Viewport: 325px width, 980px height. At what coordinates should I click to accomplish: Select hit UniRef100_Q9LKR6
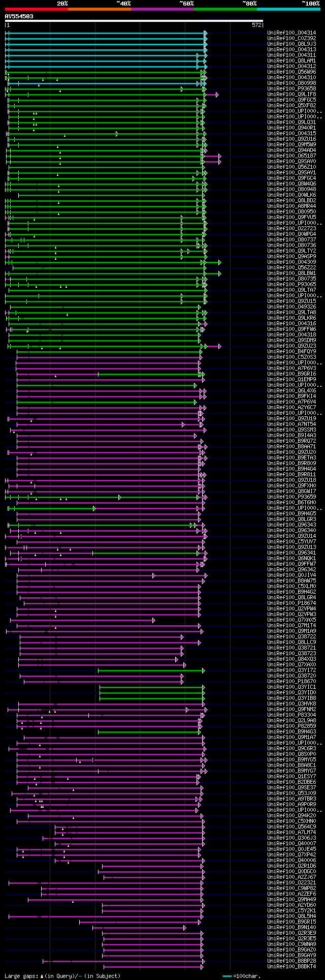coord(291,318)
